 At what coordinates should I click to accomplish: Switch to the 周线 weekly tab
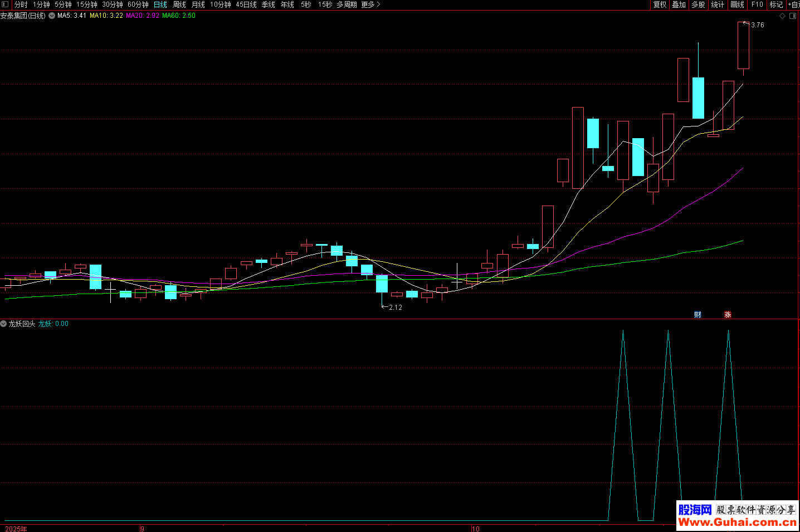tap(179, 4)
